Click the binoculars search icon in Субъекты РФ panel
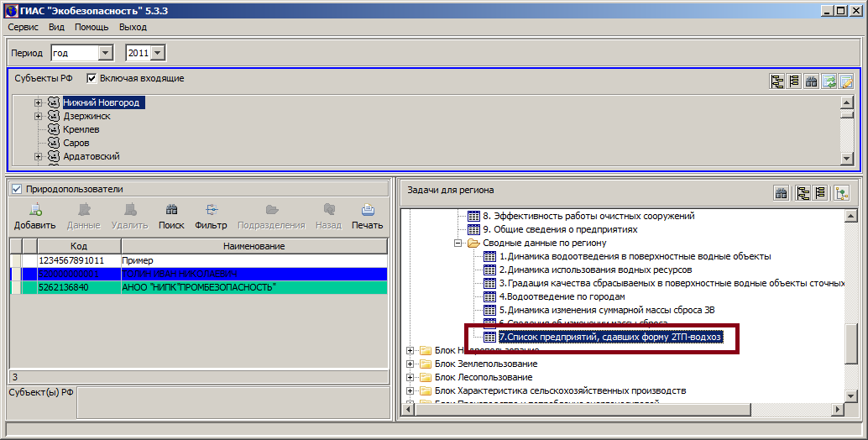 click(812, 81)
